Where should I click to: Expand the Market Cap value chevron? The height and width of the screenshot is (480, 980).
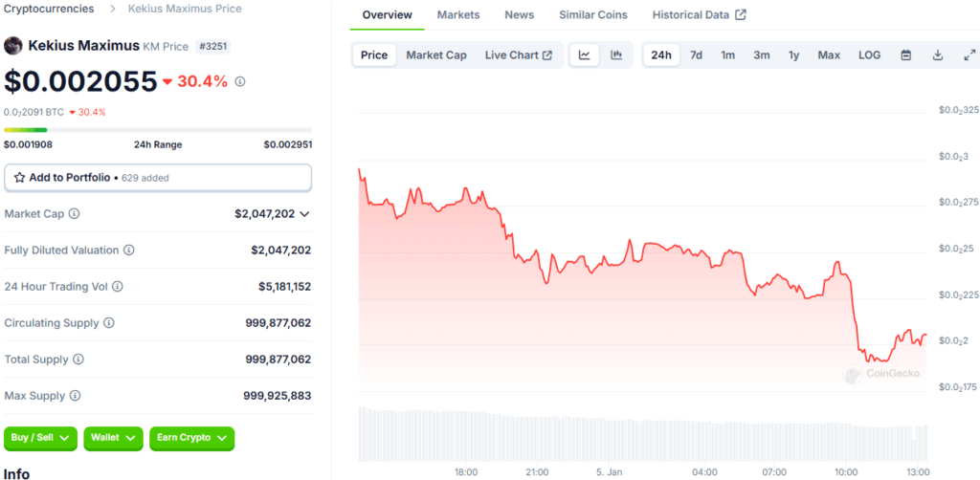pos(304,214)
